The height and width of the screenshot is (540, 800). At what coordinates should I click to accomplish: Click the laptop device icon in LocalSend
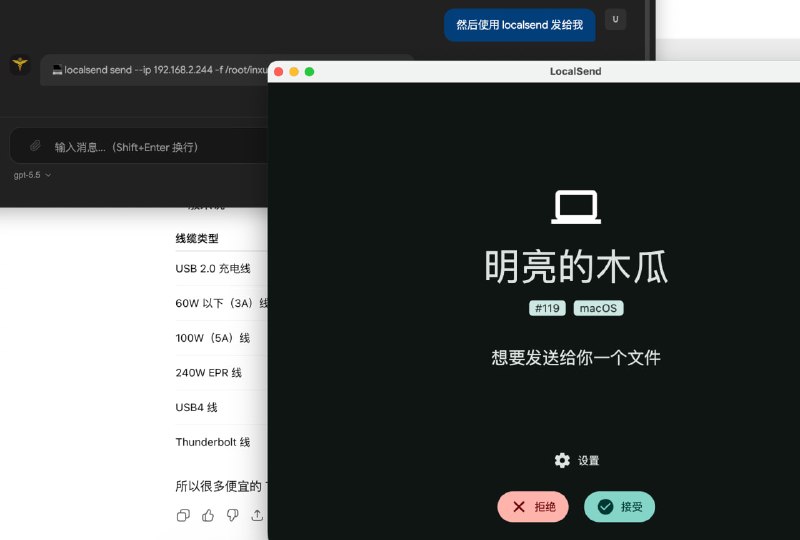tap(576, 207)
